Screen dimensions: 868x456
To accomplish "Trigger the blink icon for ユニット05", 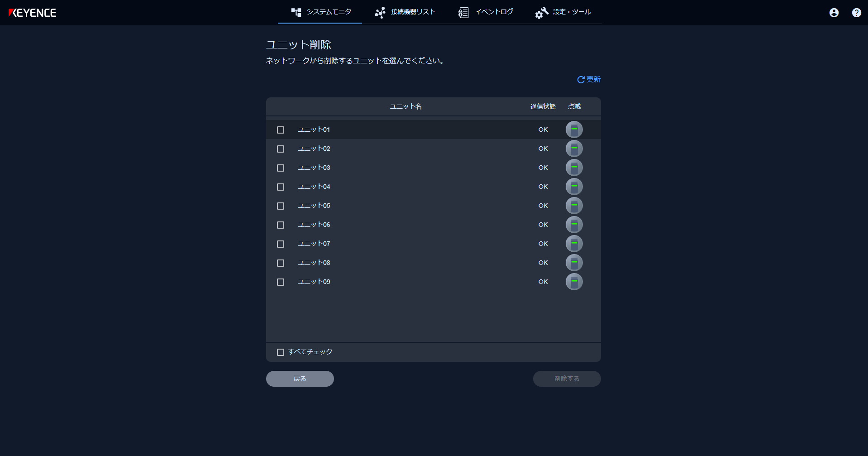I will [574, 206].
